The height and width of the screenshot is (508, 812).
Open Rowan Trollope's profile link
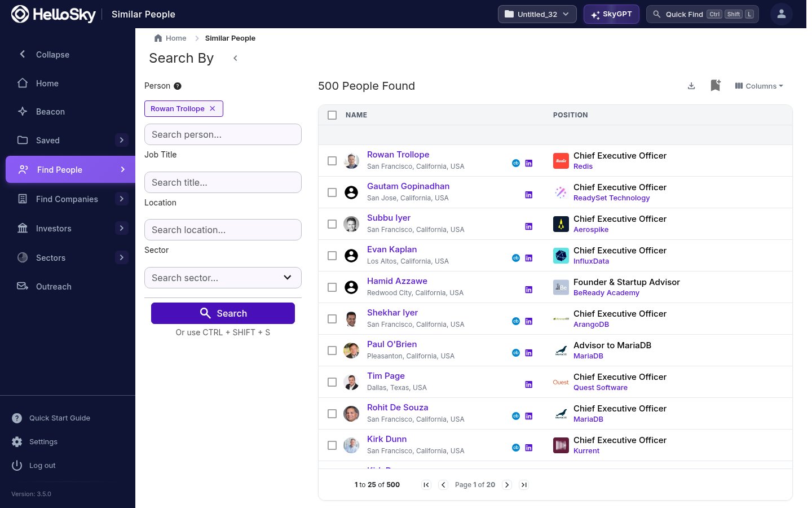point(398,155)
